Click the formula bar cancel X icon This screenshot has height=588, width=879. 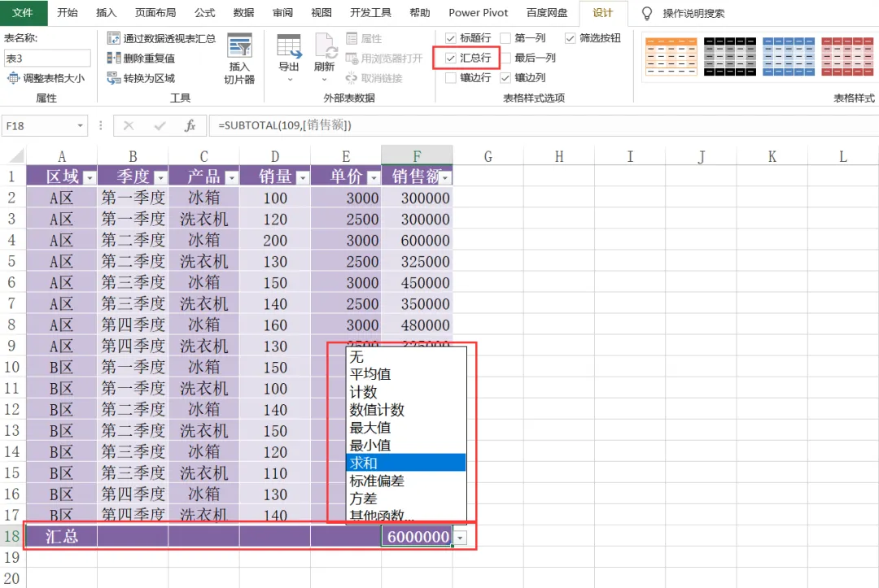click(129, 125)
